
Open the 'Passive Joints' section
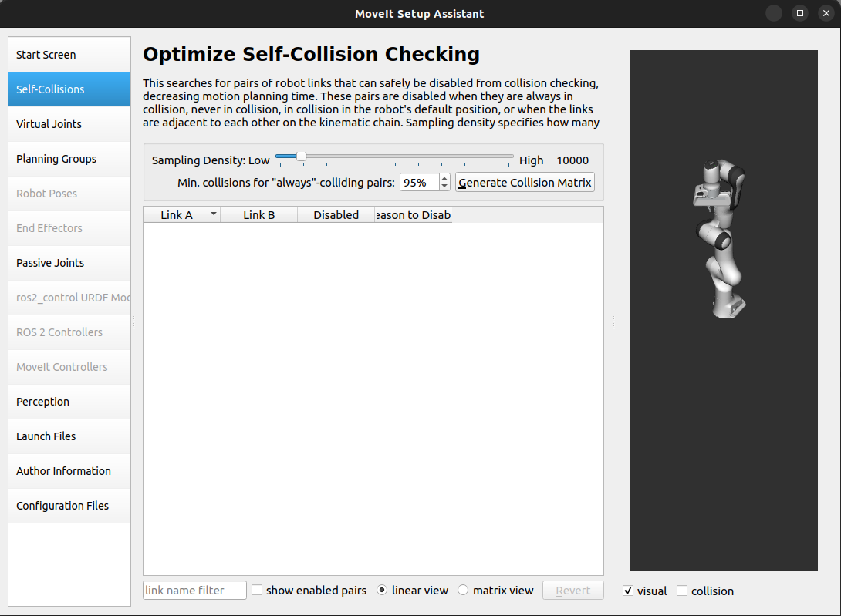coord(69,262)
